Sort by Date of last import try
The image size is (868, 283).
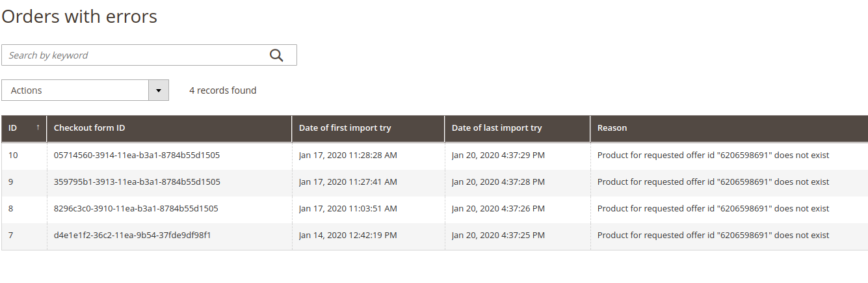[x=497, y=128]
